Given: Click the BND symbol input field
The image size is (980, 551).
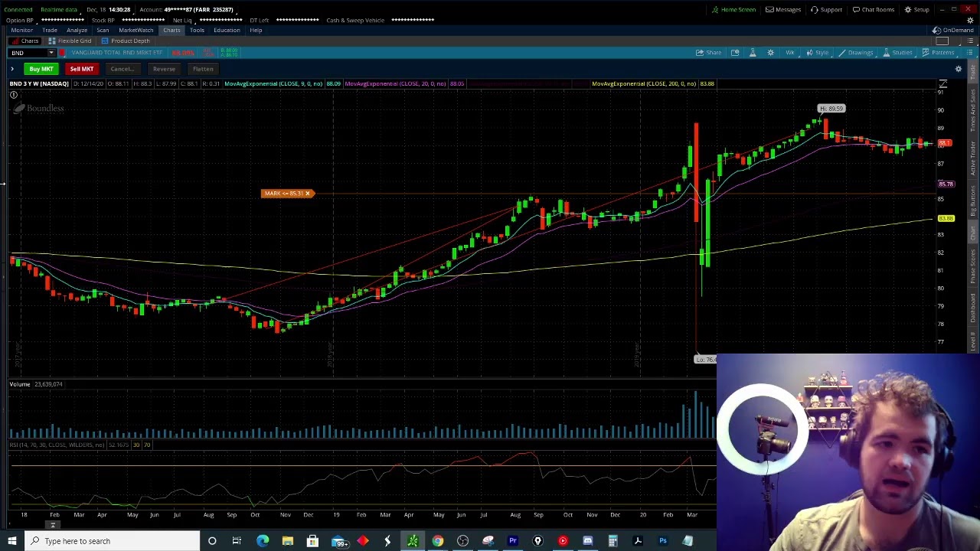Looking at the screenshot, I should pyautogui.click(x=28, y=52).
